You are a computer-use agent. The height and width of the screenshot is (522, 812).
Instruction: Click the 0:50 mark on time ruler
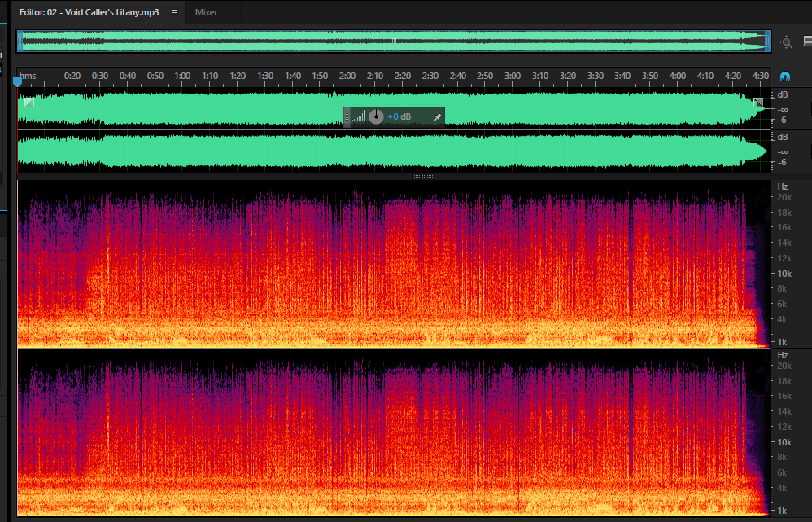[x=155, y=76]
